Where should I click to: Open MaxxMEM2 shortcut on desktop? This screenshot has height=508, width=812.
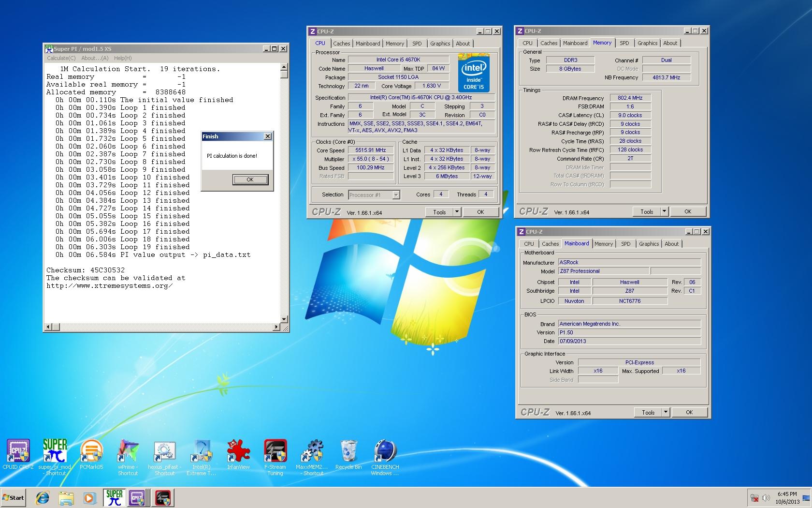[x=312, y=457]
